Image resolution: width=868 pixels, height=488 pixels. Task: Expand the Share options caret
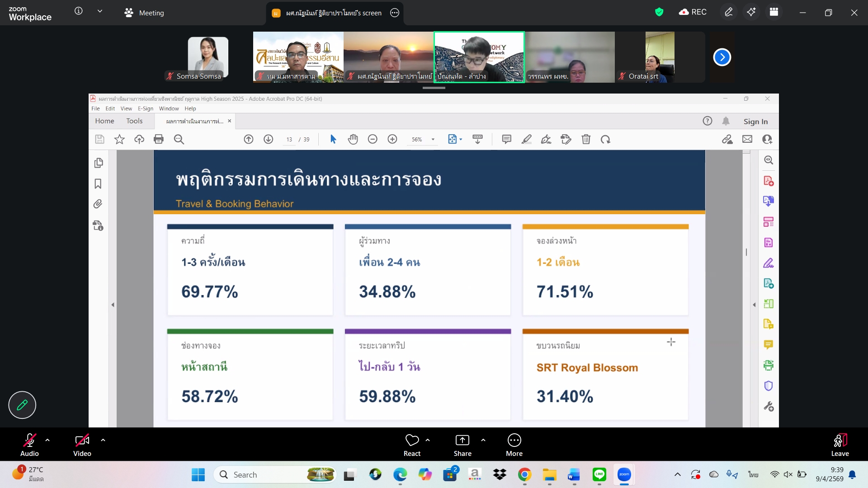pyautogui.click(x=483, y=440)
